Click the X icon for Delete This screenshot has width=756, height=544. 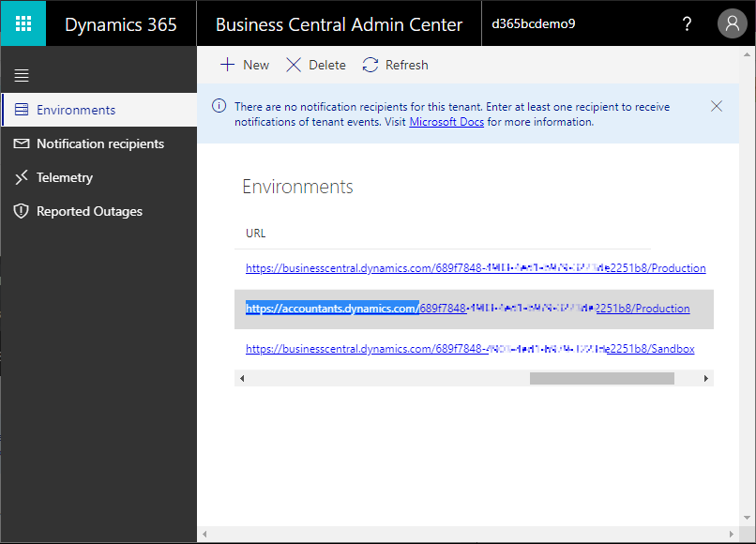(x=294, y=65)
